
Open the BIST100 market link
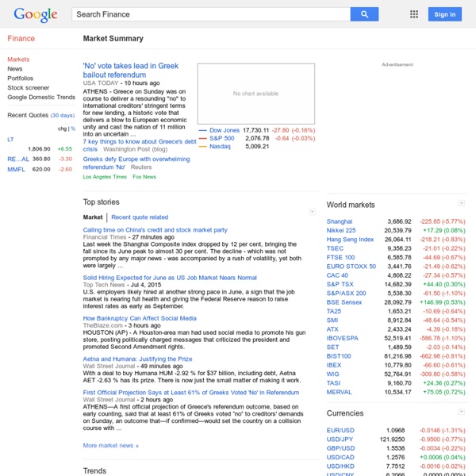click(339, 356)
